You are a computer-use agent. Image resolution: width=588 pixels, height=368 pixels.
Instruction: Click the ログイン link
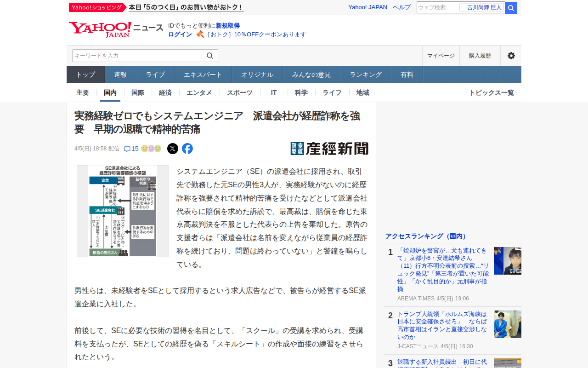[180, 34]
